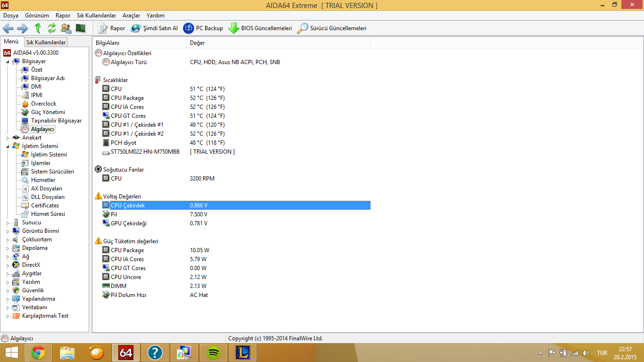Switch to the Menü tab
The height and width of the screenshot is (362, 644).
click(x=11, y=41)
